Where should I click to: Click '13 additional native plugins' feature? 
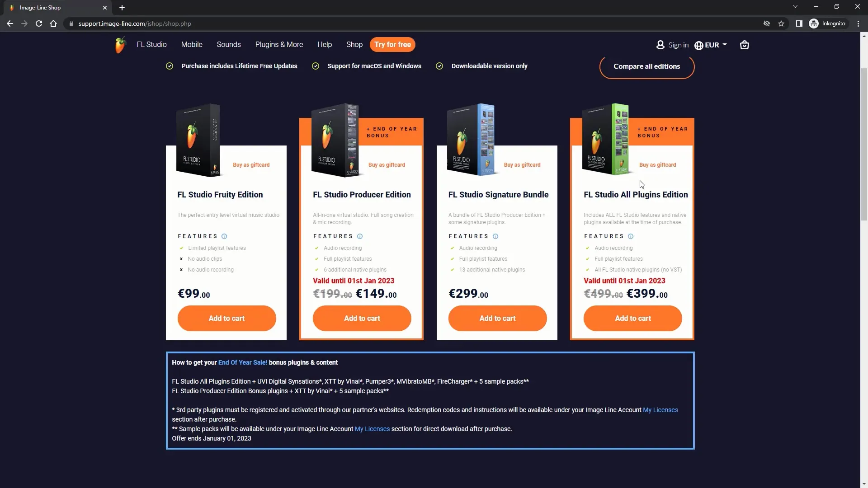[492, 270]
